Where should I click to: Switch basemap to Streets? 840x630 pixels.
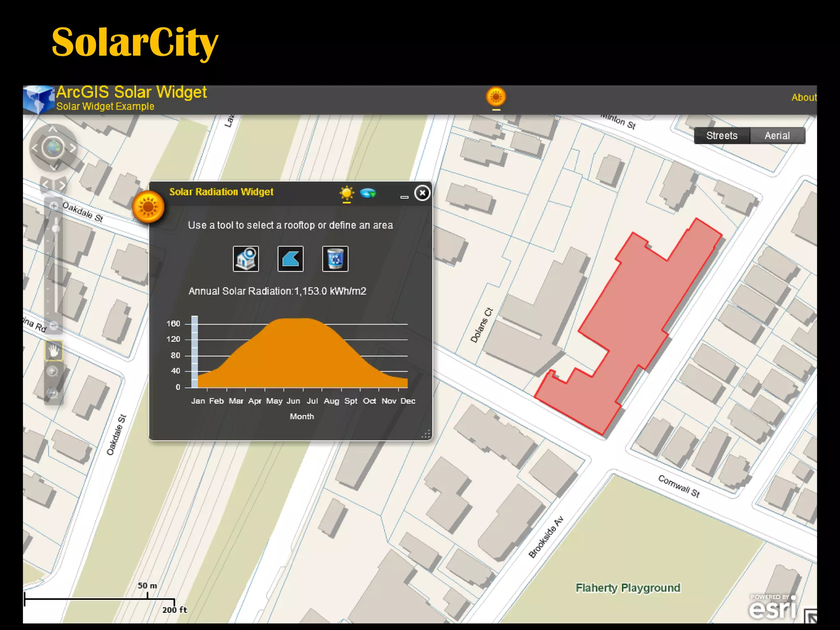tap(722, 136)
